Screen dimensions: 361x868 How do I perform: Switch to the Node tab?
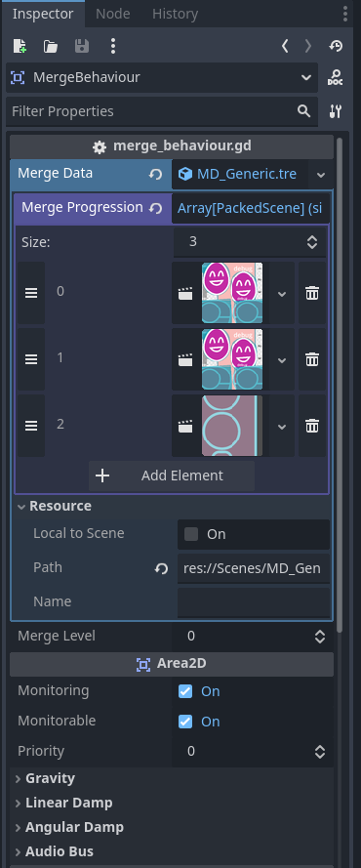113,14
